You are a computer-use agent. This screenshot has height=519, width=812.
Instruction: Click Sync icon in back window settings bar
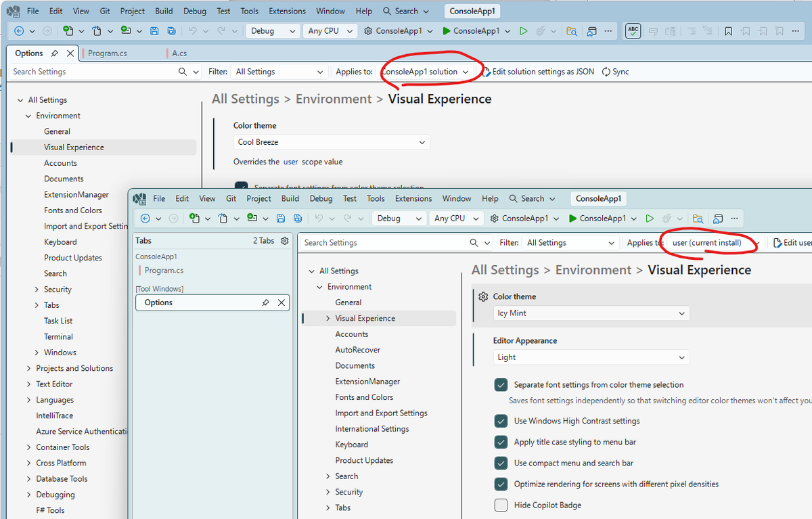pos(615,72)
